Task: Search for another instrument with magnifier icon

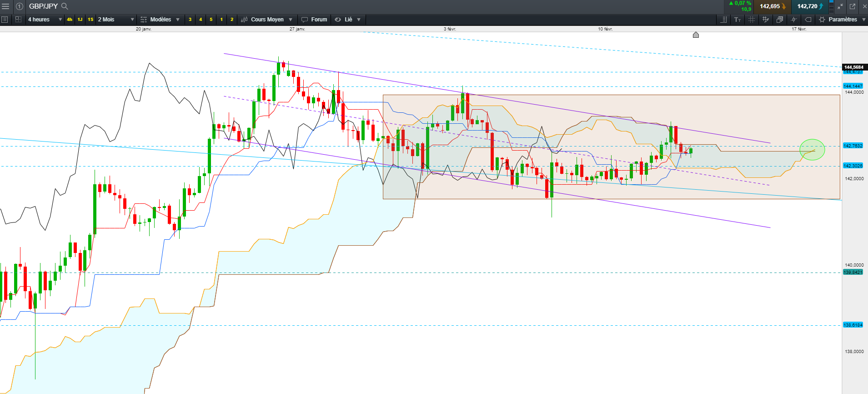Action: click(65, 6)
